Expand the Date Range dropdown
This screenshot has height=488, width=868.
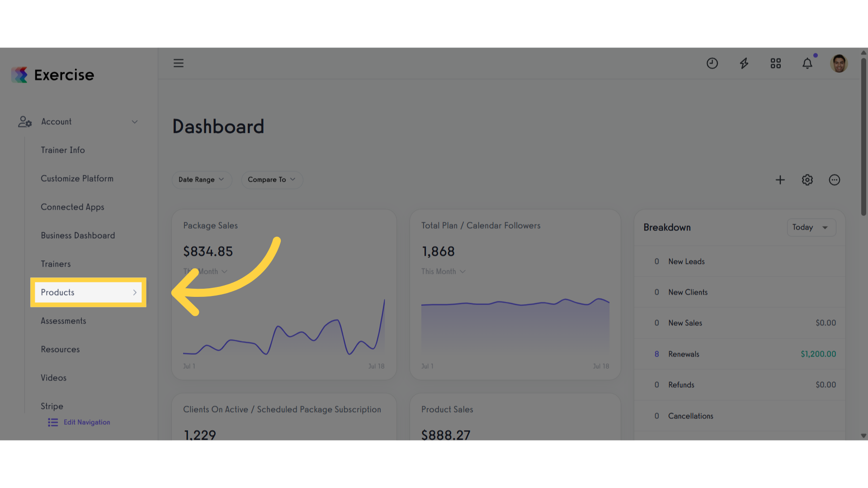pyautogui.click(x=202, y=179)
